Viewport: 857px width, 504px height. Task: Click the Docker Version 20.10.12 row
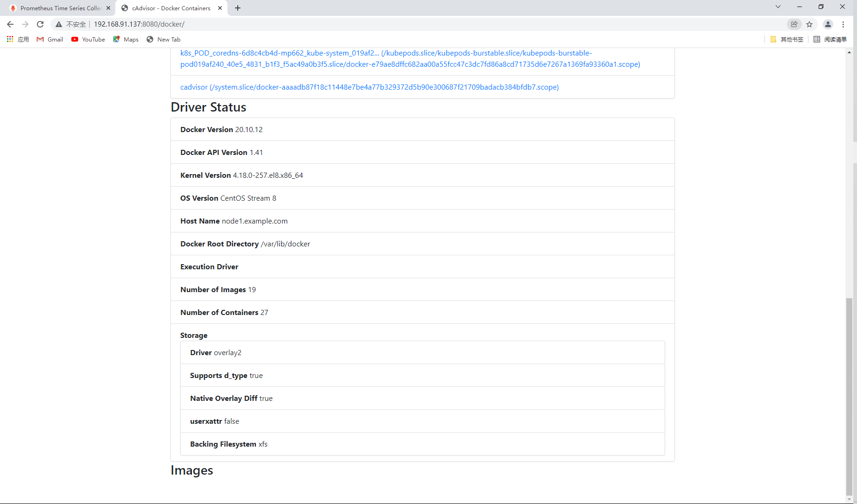tap(422, 129)
